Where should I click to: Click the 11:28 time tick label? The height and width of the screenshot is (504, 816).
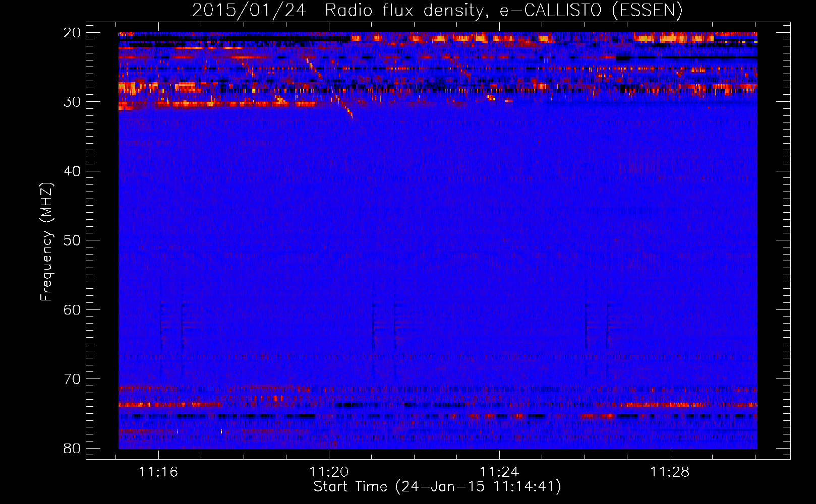(670, 472)
